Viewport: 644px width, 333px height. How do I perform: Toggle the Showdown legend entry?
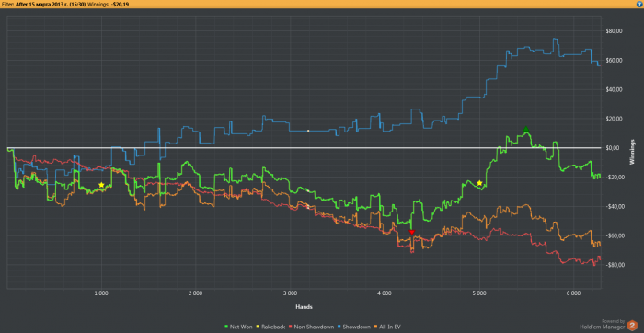(355, 327)
